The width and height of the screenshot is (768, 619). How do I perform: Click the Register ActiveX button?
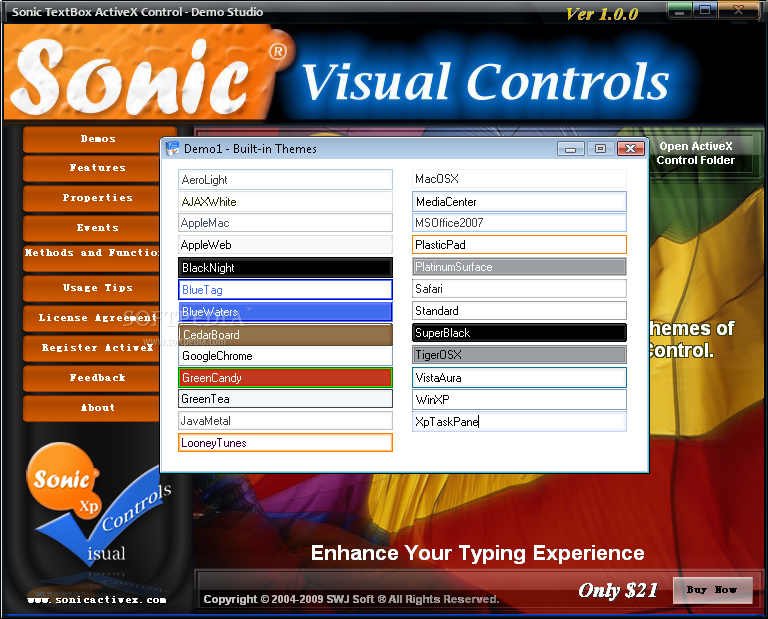(x=93, y=348)
